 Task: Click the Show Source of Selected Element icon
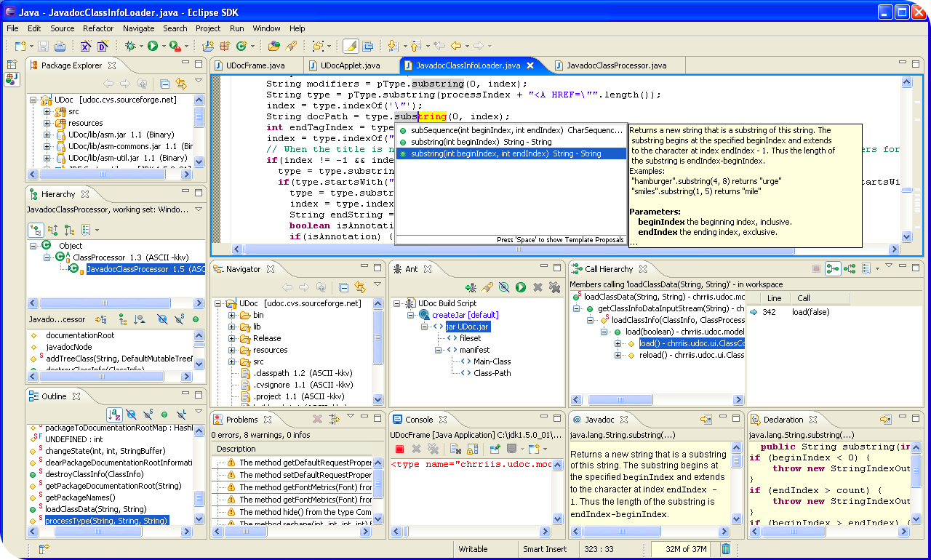pyautogui.click(x=368, y=46)
